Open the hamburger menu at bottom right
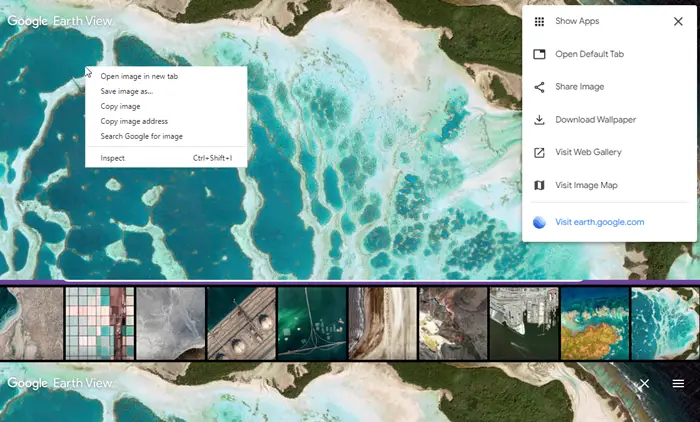 coord(678,383)
